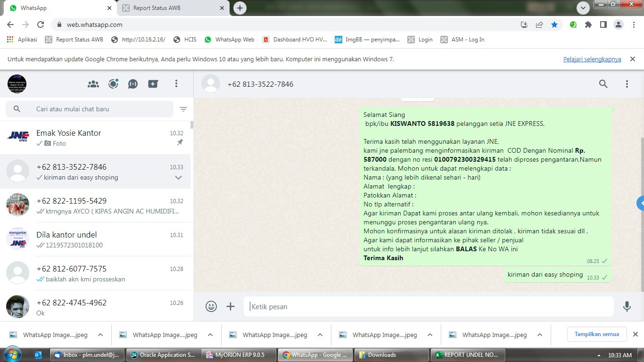The width and height of the screenshot is (644, 362).
Task: Open the Channels icon in sidebar header
Action: [x=133, y=84]
